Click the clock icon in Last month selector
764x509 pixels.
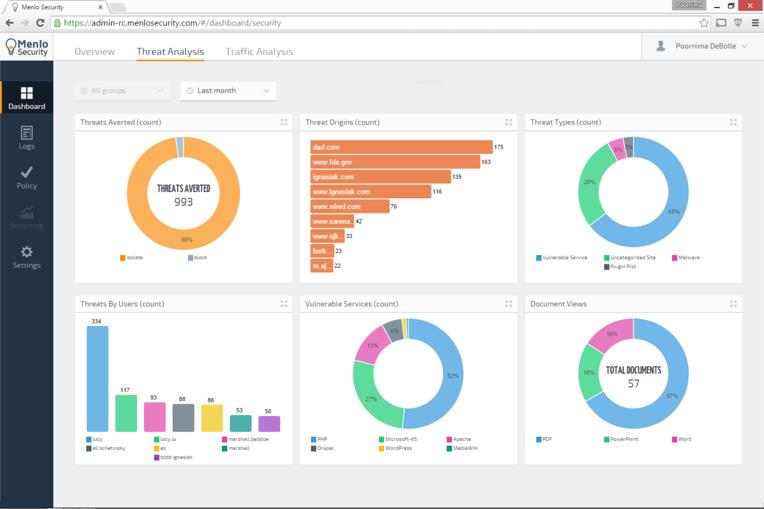190,91
